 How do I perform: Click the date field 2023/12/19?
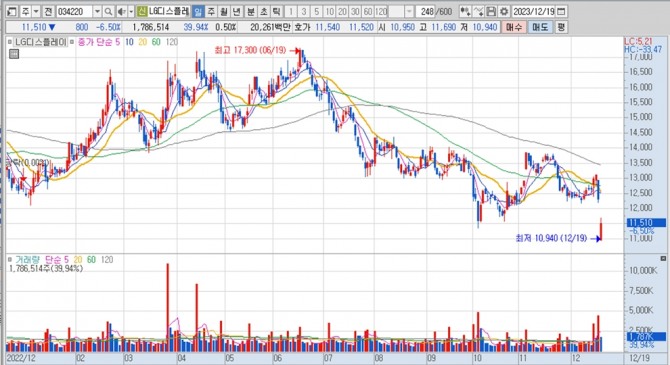click(533, 12)
